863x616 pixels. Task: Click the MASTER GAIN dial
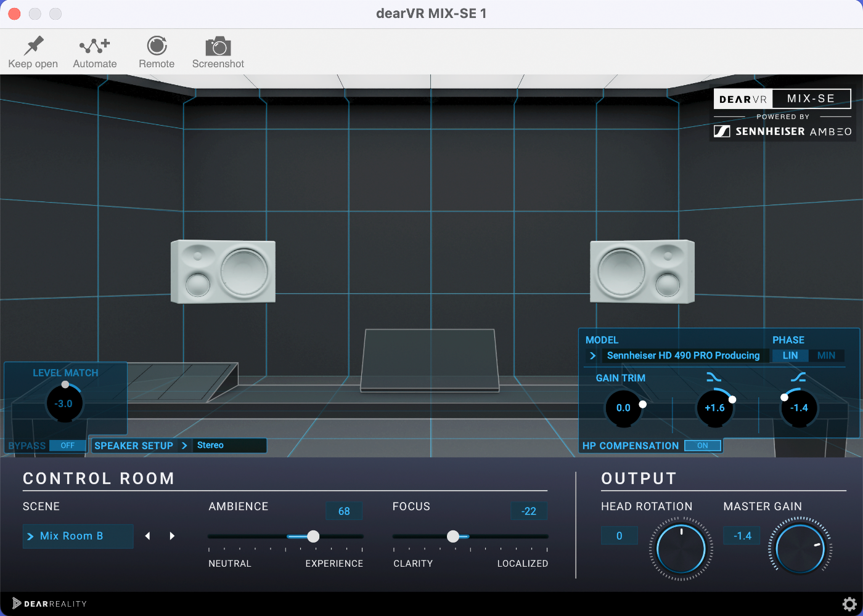pyautogui.click(x=800, y=548)
